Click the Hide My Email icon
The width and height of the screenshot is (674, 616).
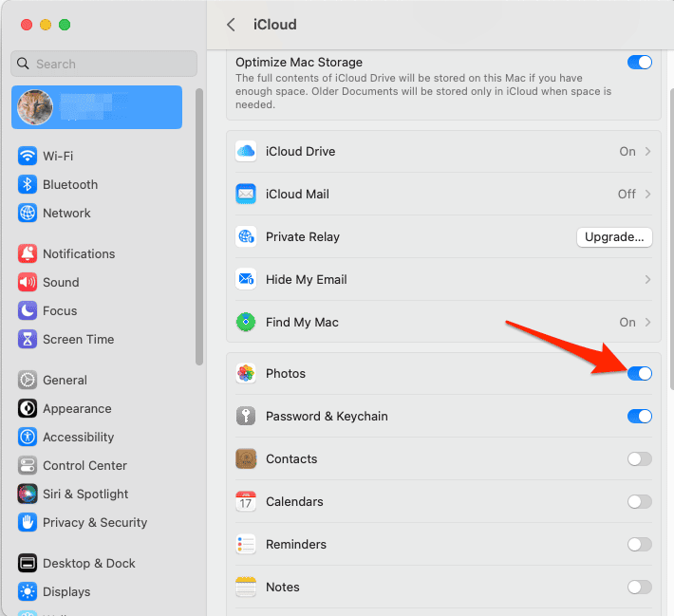click(x=246, y=279)
